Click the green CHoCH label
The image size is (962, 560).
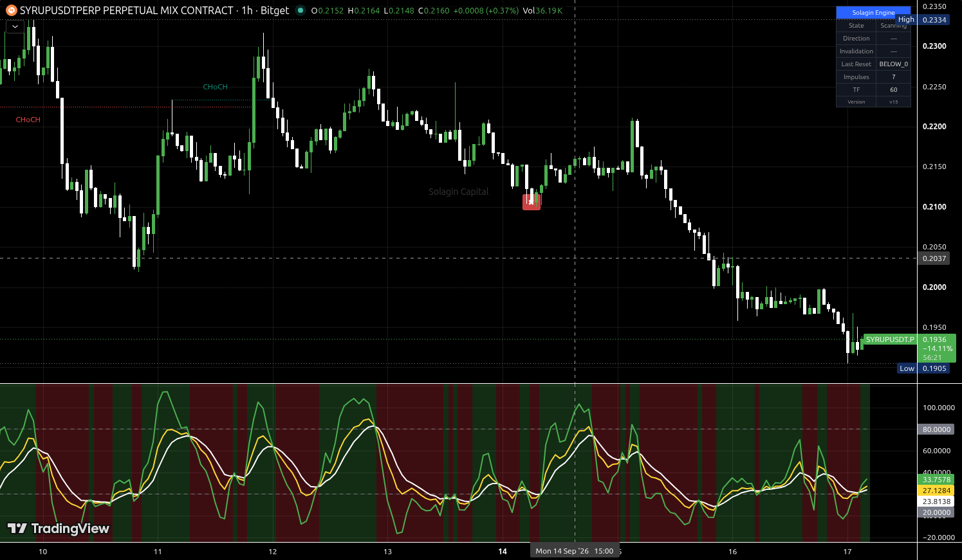click(x=216, y=87)
